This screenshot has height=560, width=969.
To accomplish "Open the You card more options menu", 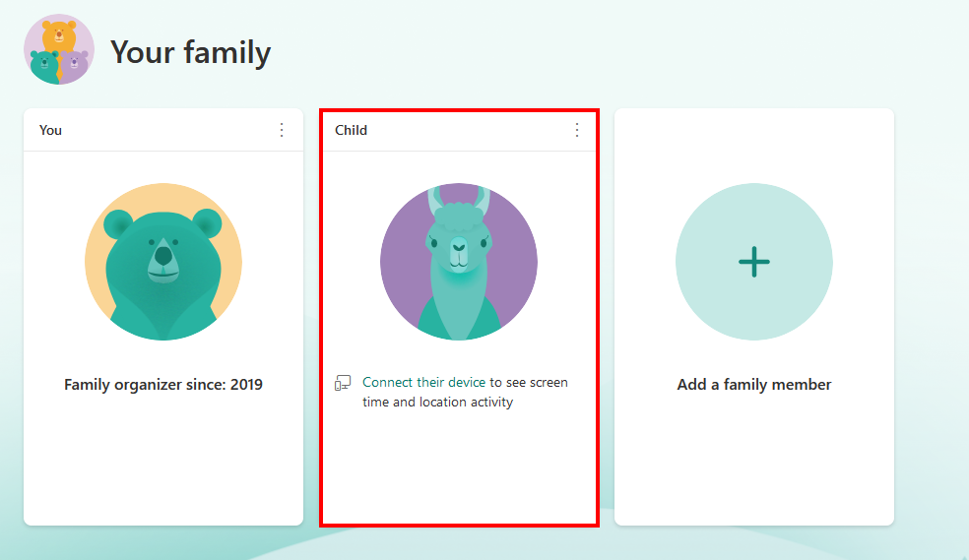I will 282,130.
